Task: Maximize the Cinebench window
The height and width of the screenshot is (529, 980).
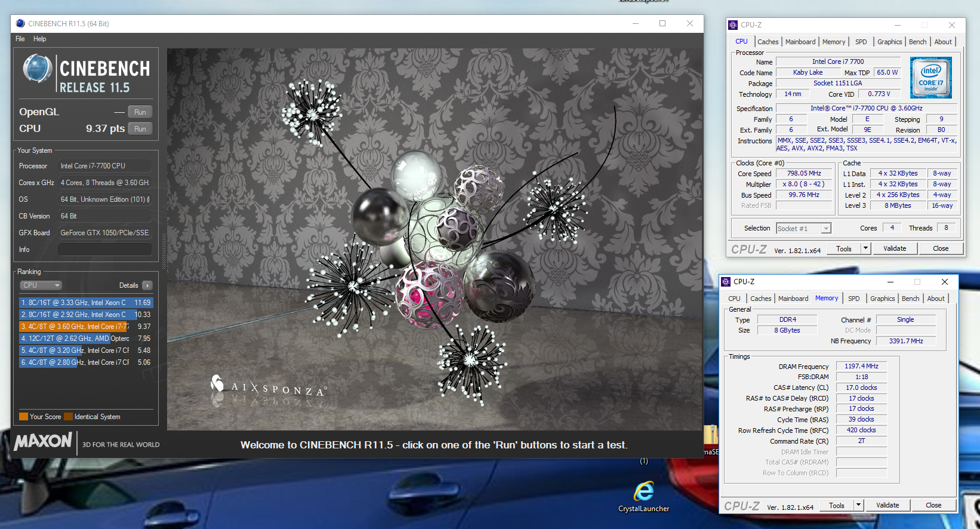Action: (x=662, y=23)
